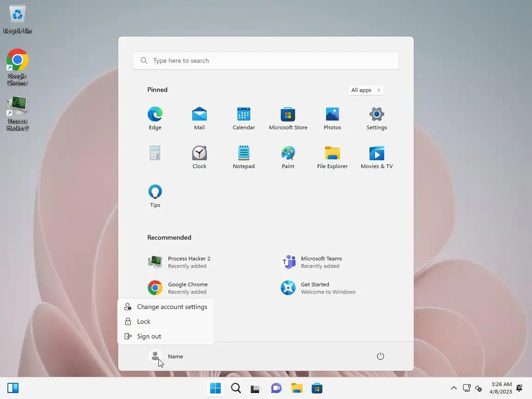This screenshot has width=532, height=399.
Task: Open File Explorer from pinned apps
Action: coord(332,157)
